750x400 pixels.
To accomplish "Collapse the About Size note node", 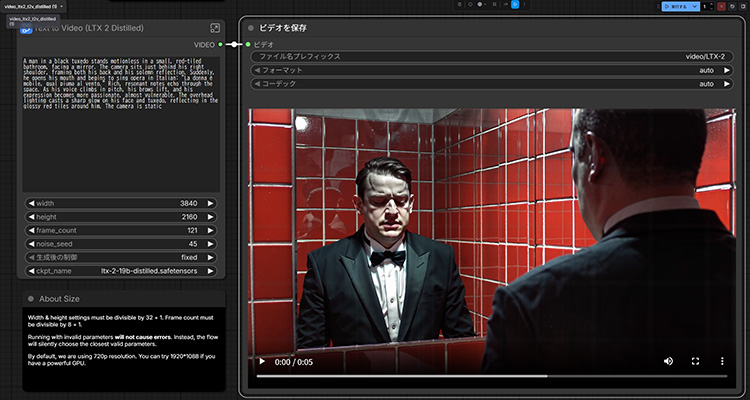I will pos(30,299).
